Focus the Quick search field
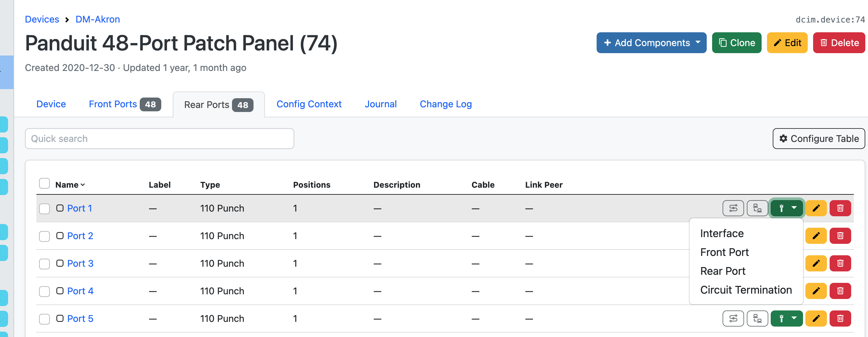The image size is (868, 337). (159, 139)
